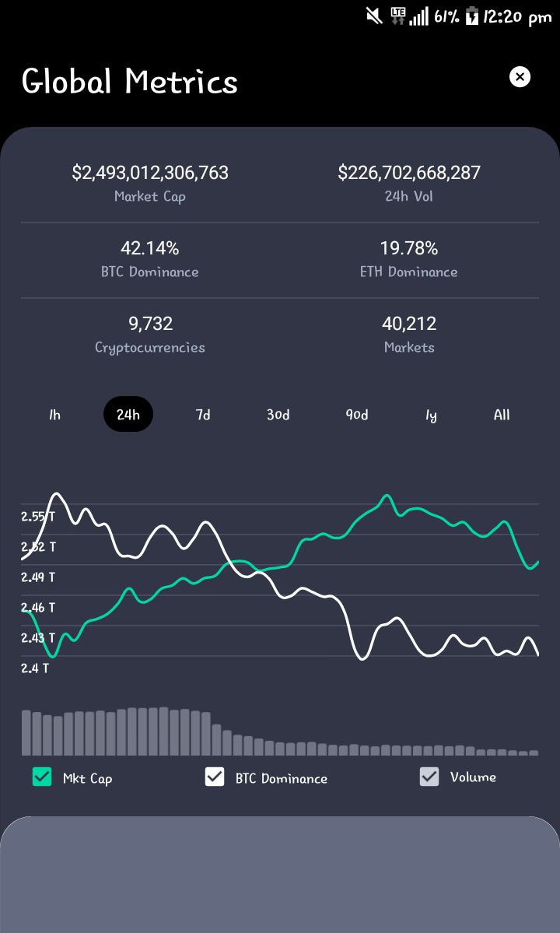Viewport: 560px width, 933px height.
Task: Toggle the Volume checkbox
Action: click(429, 777)
